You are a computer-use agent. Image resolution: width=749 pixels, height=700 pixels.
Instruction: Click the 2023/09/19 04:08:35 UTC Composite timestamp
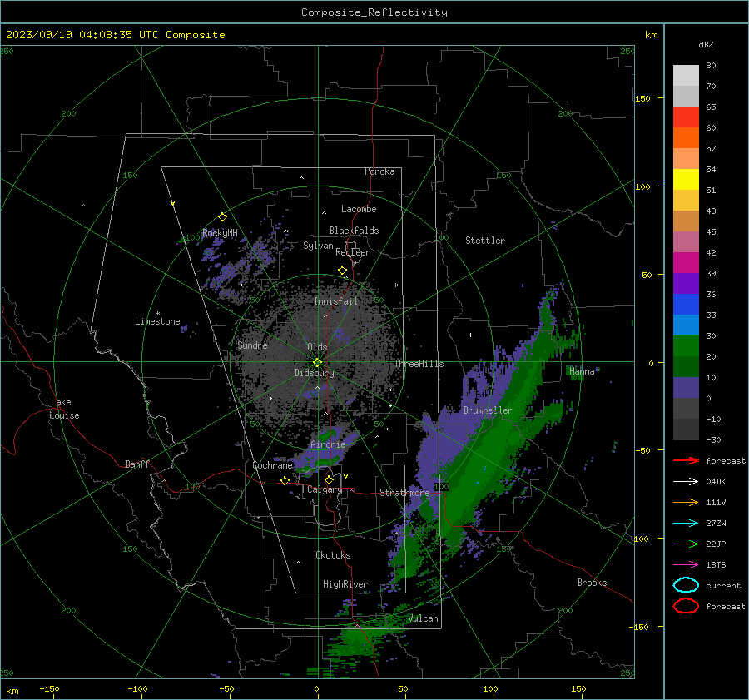pos(115,34)
